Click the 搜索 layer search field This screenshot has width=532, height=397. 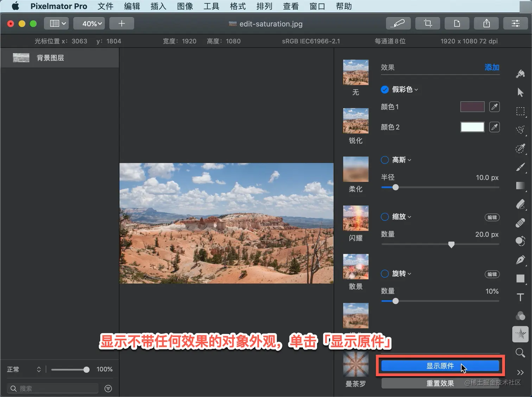pos(53,389)
